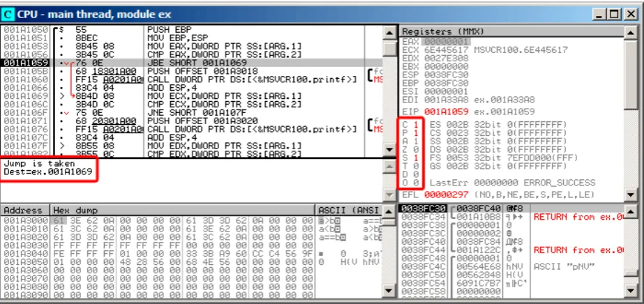Viewport: 644px width, 304px height.
Task: Click the EIP register value 001A1059
Action: [x=446, y=111]
